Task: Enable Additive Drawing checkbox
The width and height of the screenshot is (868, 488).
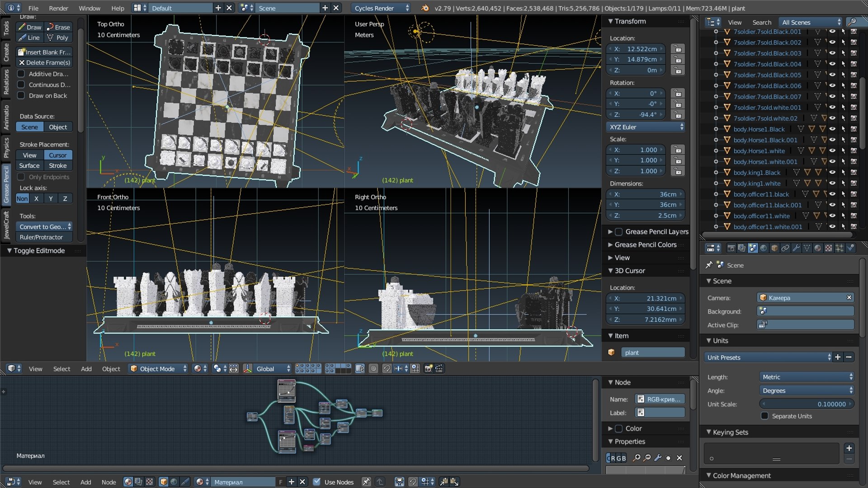Action: (x=21, y=74)
